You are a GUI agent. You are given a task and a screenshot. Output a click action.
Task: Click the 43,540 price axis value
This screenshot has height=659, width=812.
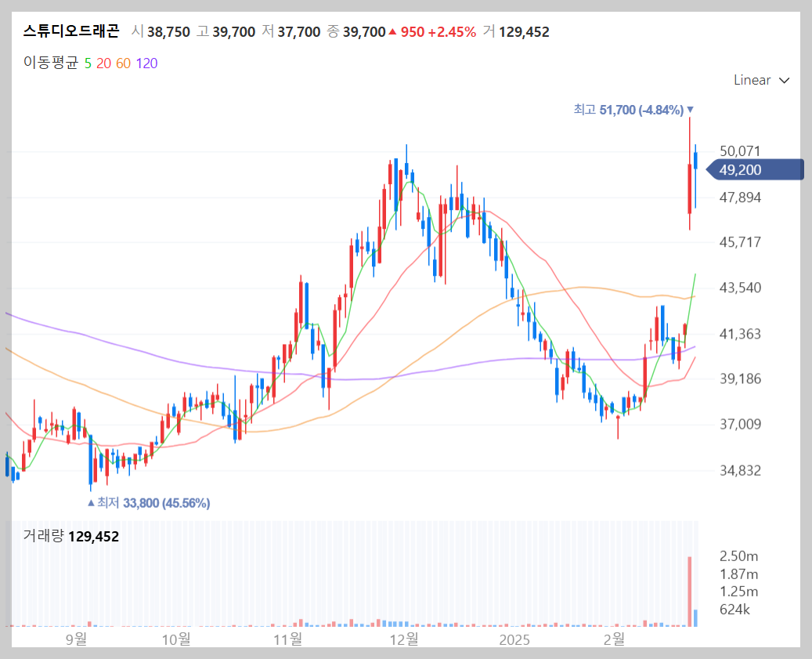click(x=740, y=288)
